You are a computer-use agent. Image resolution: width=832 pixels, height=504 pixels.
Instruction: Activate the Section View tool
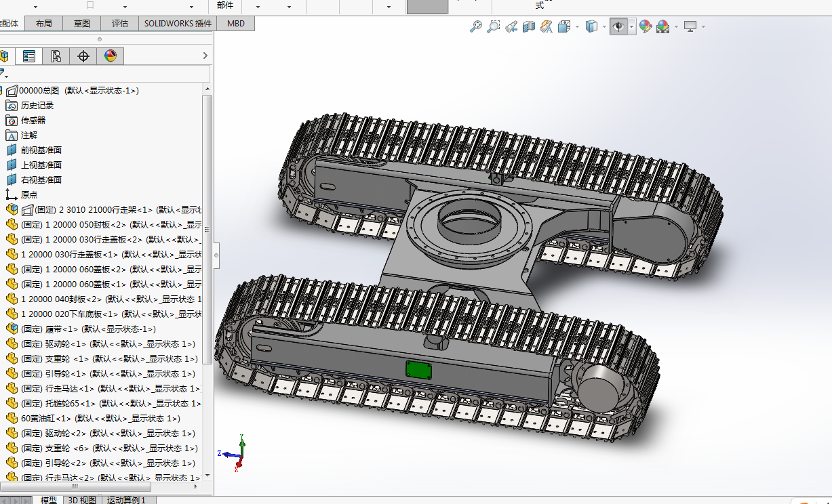(x=529, y=26)
